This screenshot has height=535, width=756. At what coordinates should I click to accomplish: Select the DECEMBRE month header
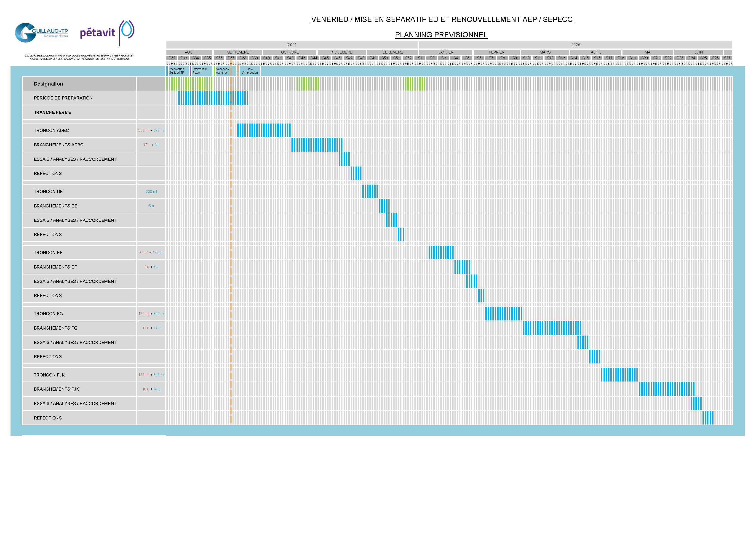pos(393,52)
